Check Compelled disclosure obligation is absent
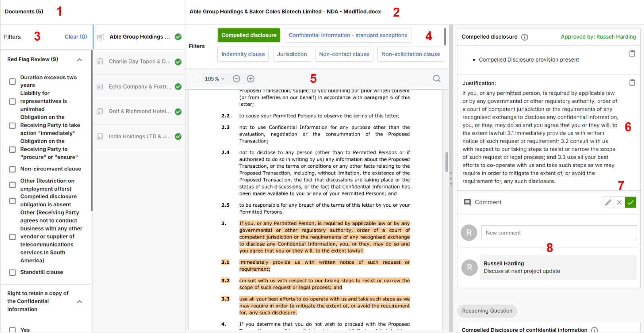The width and height of the screenshot is (644, 333). (12, 201)
